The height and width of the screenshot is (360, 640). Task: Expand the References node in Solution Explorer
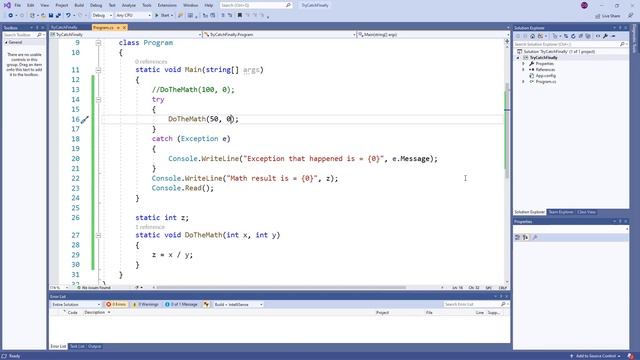tap(524, 70)
